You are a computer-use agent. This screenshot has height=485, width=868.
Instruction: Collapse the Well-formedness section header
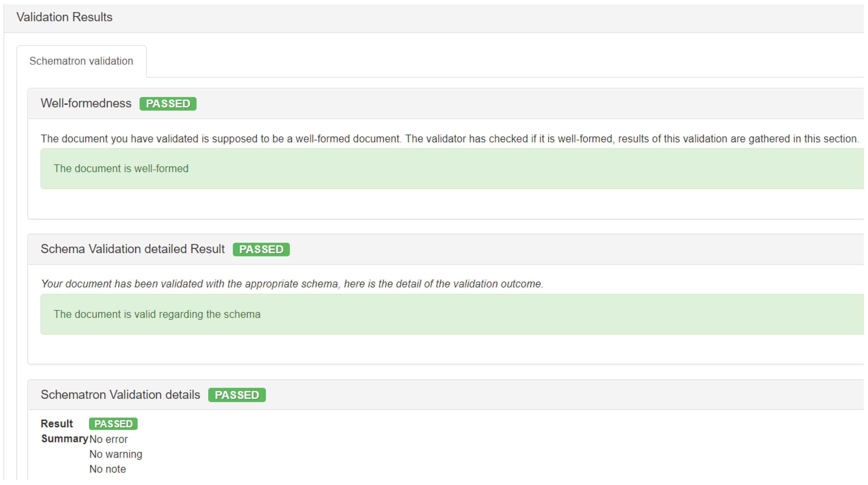(86, 103)
